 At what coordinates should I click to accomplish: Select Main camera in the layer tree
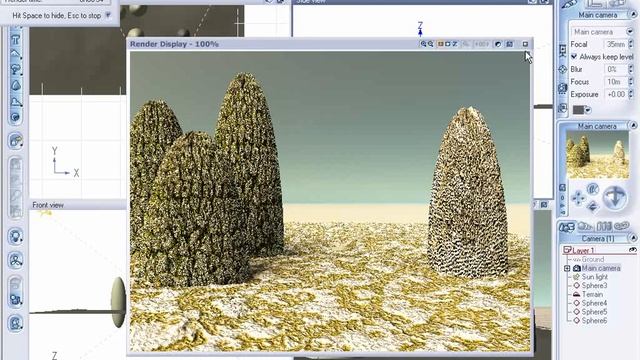tap(601, 268)
